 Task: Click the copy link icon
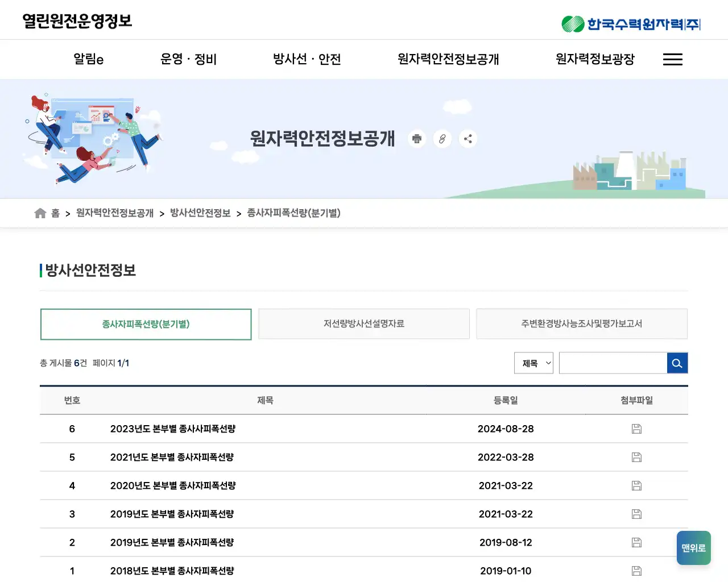click(442, 139)
